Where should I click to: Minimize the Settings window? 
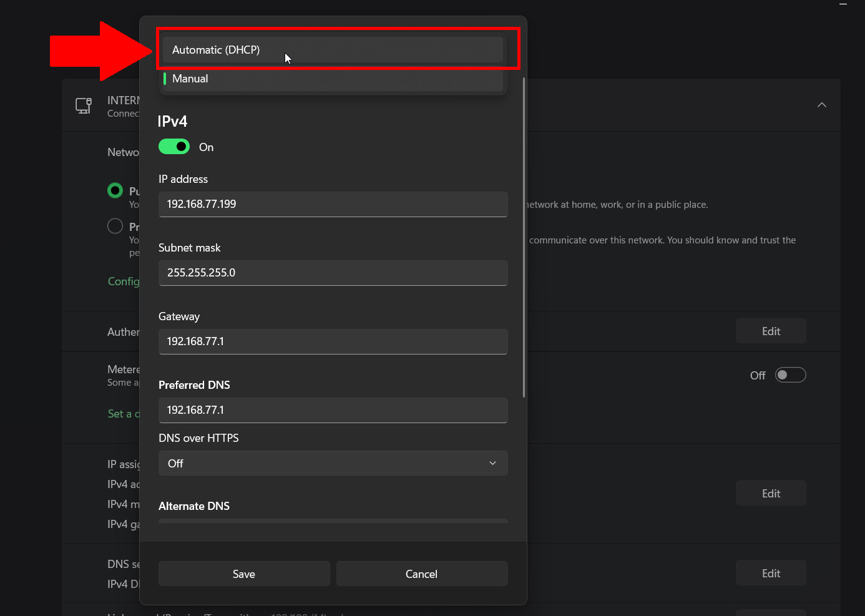[843, 4]
